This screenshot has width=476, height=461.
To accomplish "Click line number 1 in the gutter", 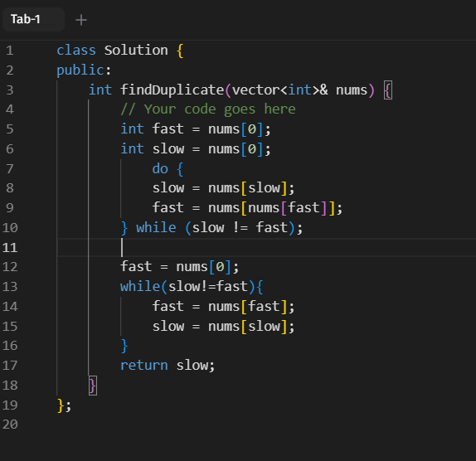I will click(x=9, y=51).
